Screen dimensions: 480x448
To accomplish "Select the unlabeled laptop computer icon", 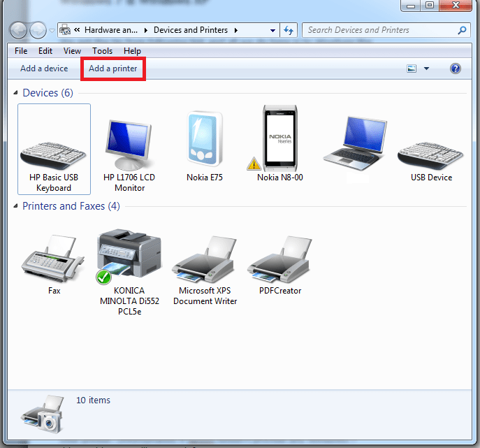I will 355,143.
